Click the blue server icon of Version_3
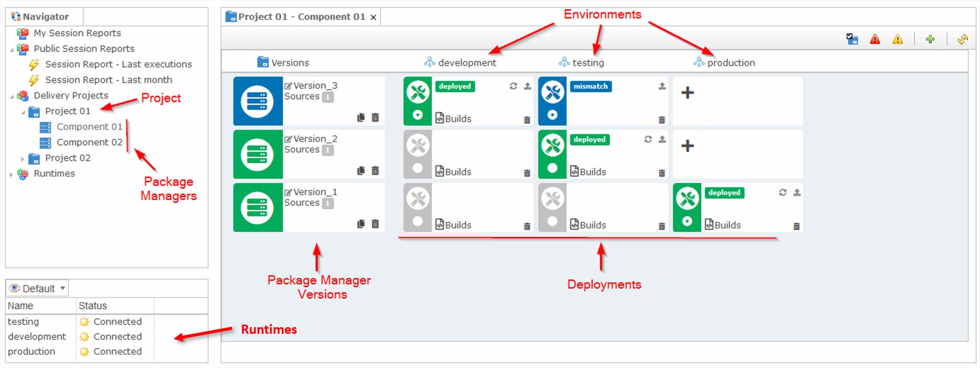 (x=257, y=101)
